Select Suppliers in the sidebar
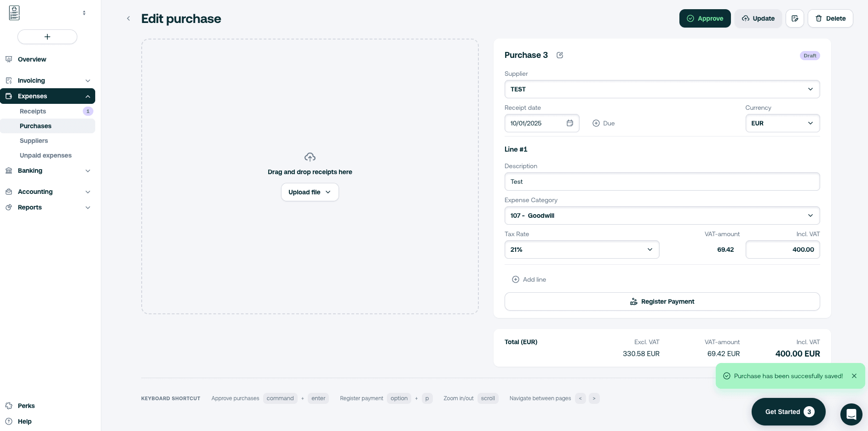 (x=34, y=141)
